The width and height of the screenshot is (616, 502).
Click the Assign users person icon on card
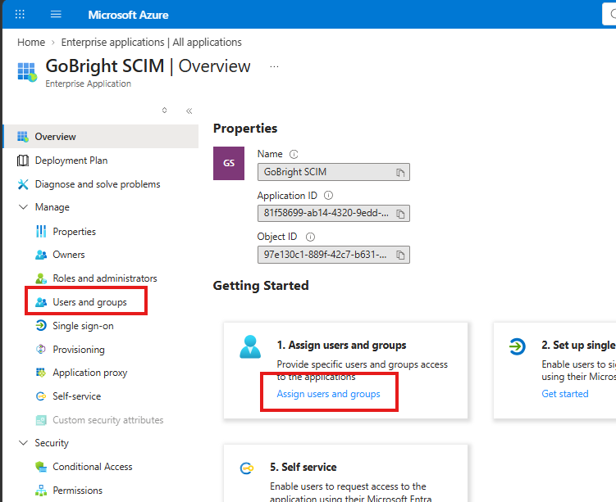(250, 346)
